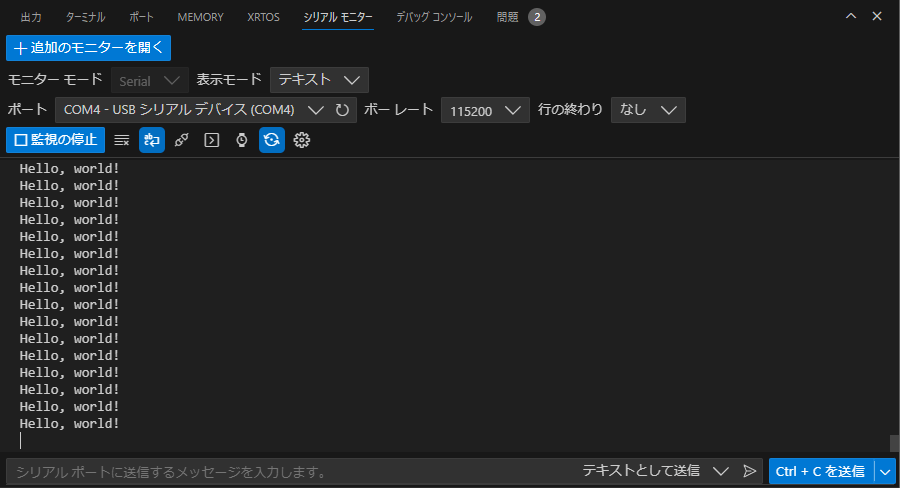This screenshot has width=900, height=488.
Task: Switch to the XRTOS tab
Action: pyautogui.click(x=263, y=17)
